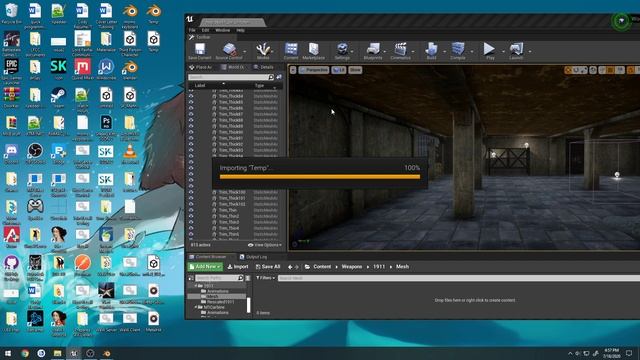
Task: Toggle visibility of Trim_Thick88 actor
Action: (191, 120)
